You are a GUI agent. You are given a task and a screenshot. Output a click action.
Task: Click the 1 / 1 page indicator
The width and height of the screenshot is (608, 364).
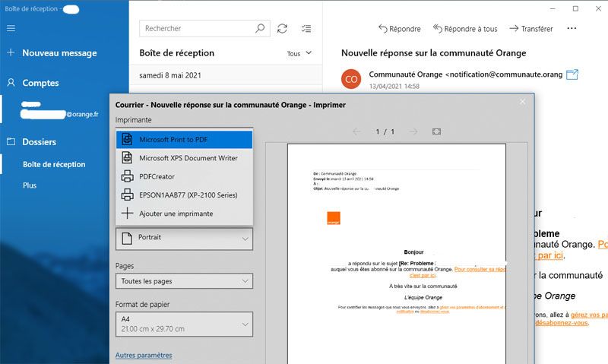[385, 131]
